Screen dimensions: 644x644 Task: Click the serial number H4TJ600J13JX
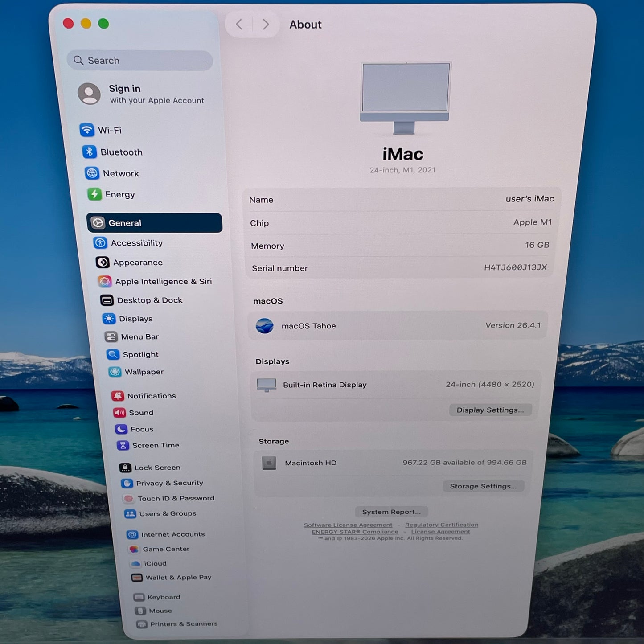pos(515,267)
